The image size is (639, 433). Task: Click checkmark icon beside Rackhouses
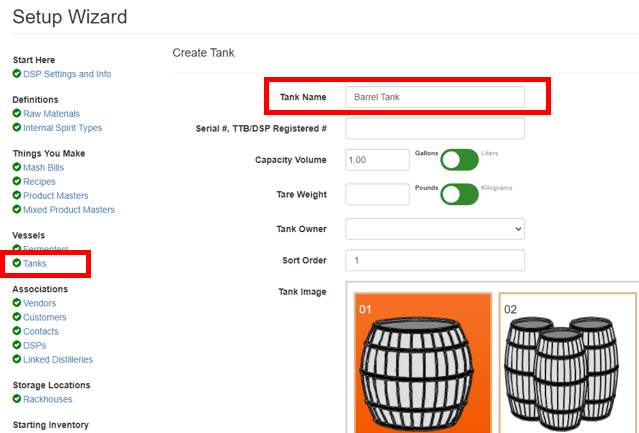[17, 399]
